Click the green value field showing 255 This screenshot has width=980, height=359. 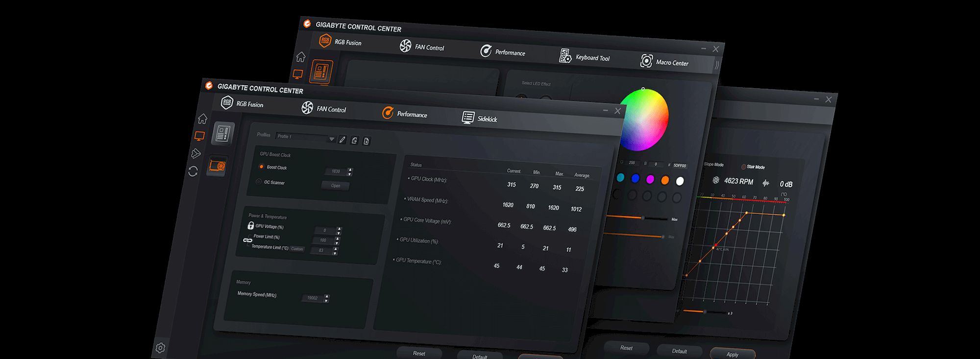point(632,163)
